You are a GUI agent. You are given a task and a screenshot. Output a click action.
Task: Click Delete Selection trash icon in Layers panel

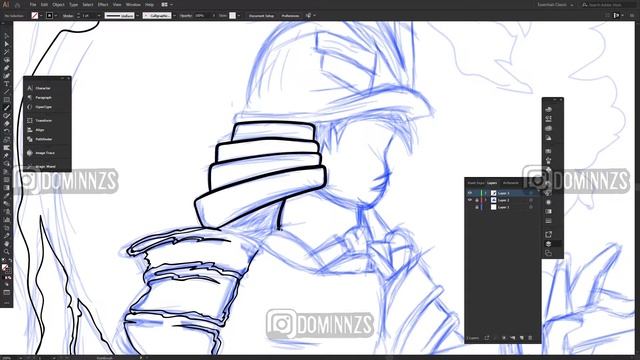(530, 338)
